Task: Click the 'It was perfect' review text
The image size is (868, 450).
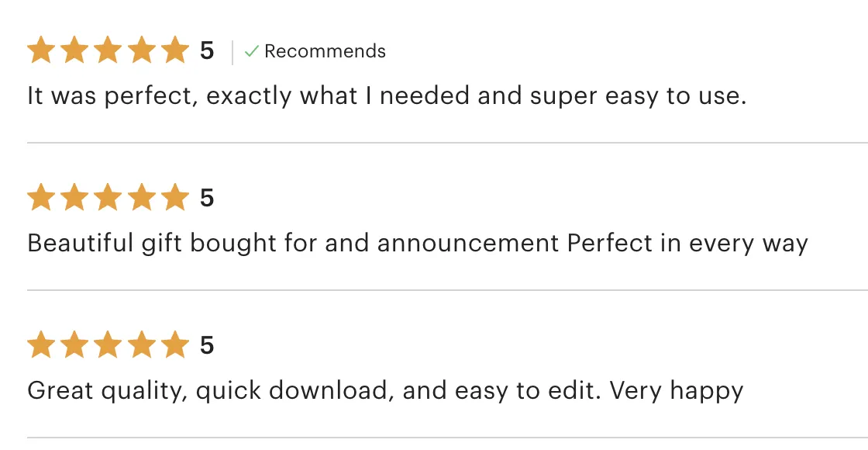Action: [x=387, y=96]
